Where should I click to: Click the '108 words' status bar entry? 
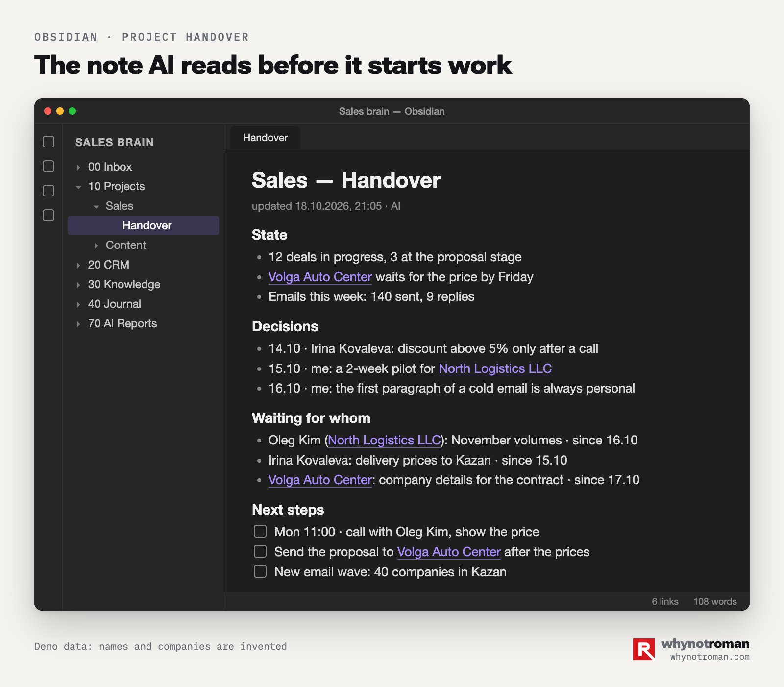pos(715,601)
